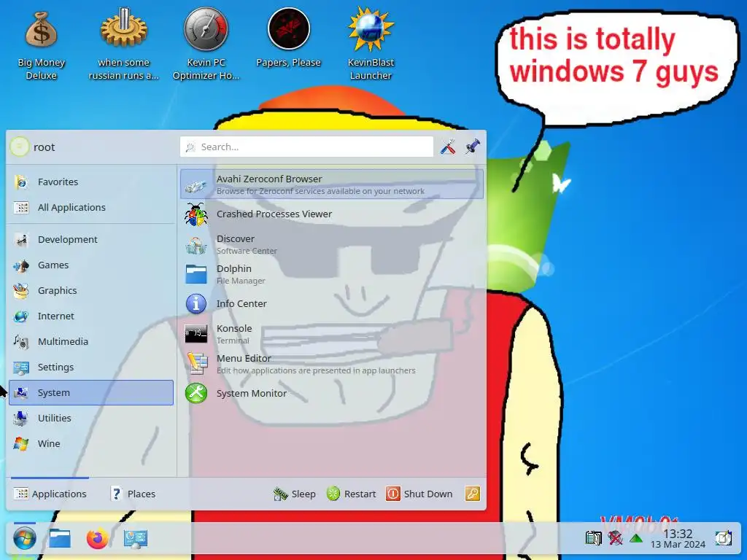747x560 pixels.
Task: Pin the launcher menu open
Action: click(x=473, y=147)
